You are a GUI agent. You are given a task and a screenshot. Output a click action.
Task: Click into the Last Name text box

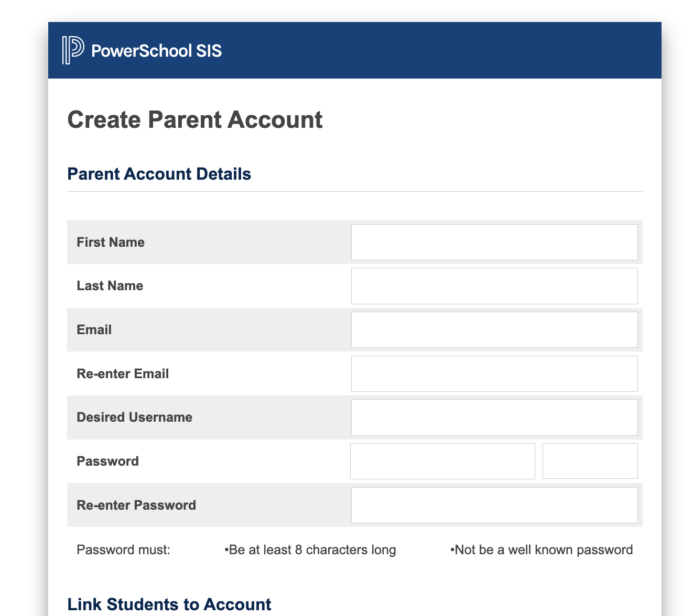pyautogui.click(x=494, y=286)
